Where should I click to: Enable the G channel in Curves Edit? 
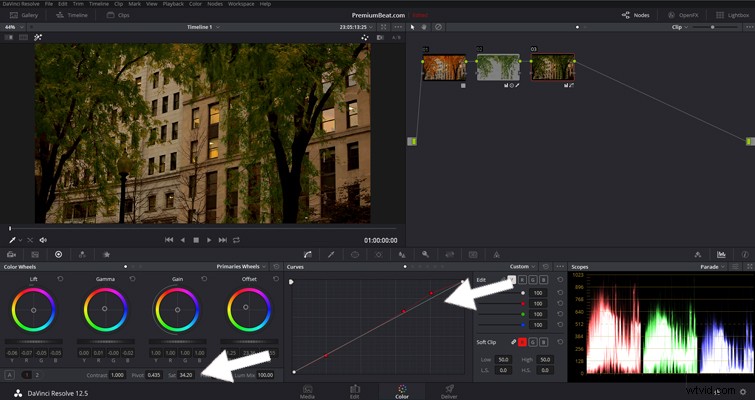click(x=533, y=280)
